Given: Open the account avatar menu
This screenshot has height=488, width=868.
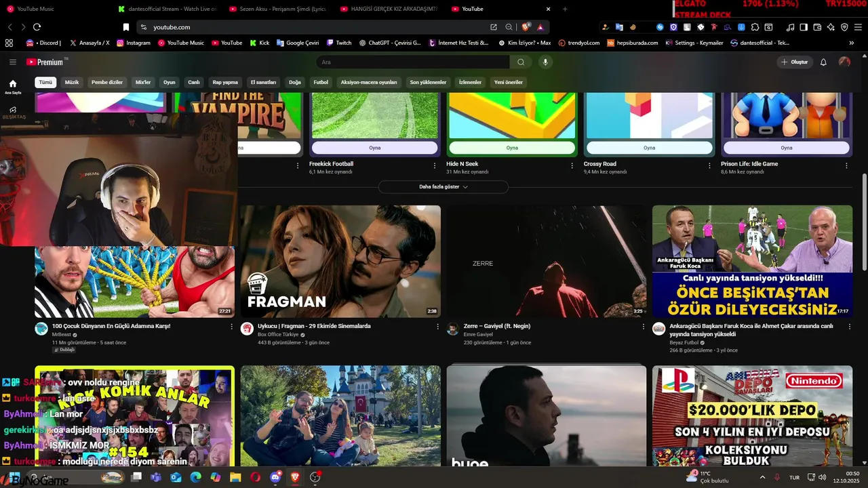Looking at the screenshot, I should tap(844, 62).
